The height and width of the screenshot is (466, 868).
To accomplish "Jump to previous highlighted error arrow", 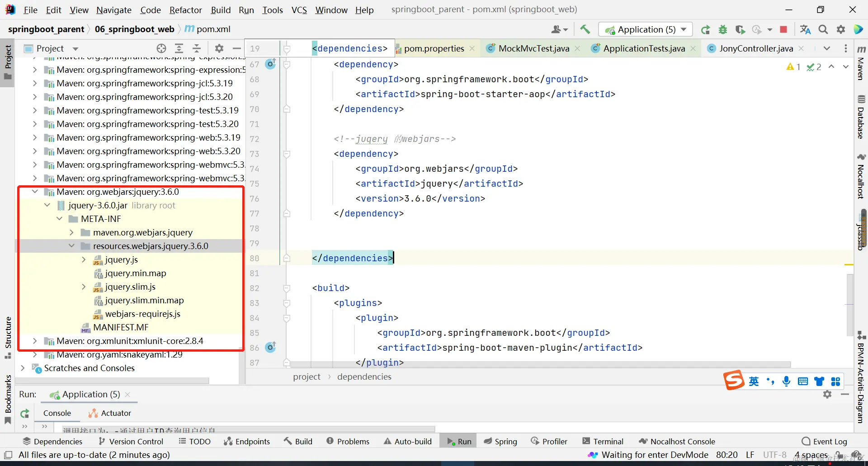I will pos(831,67).
